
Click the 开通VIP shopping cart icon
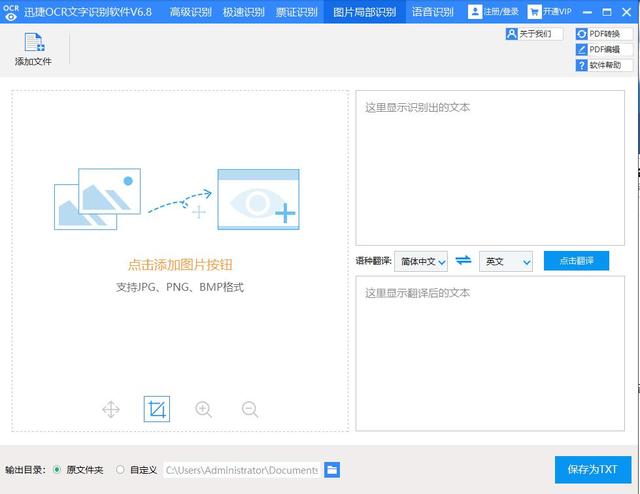(x=534, y=12)
